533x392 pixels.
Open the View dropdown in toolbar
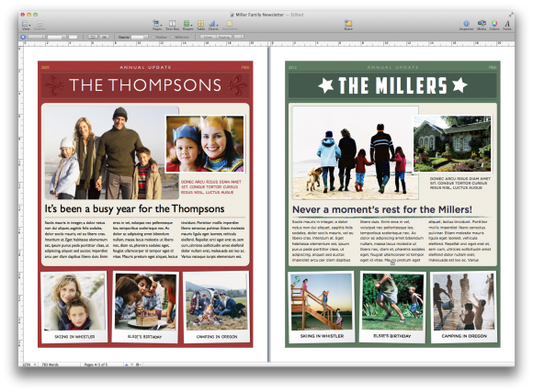26,24
